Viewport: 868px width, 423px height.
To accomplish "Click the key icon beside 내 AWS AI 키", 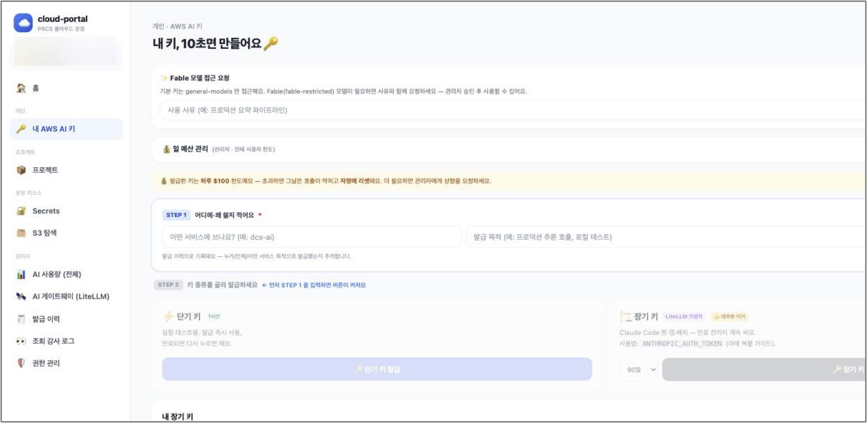I will tap(21, 129).
